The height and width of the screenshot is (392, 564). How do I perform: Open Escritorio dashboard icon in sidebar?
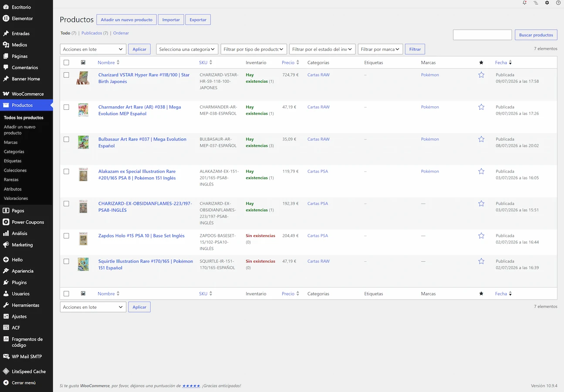point(6,7)
